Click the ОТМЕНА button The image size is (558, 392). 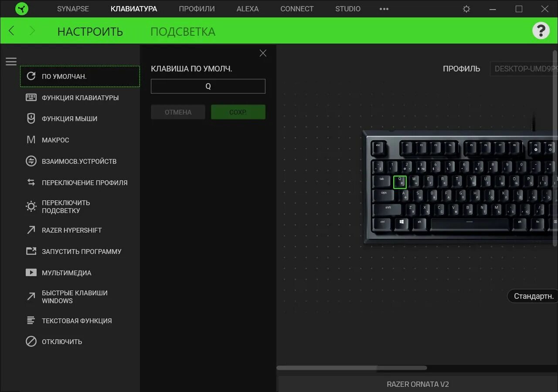(x=178, y=112)
